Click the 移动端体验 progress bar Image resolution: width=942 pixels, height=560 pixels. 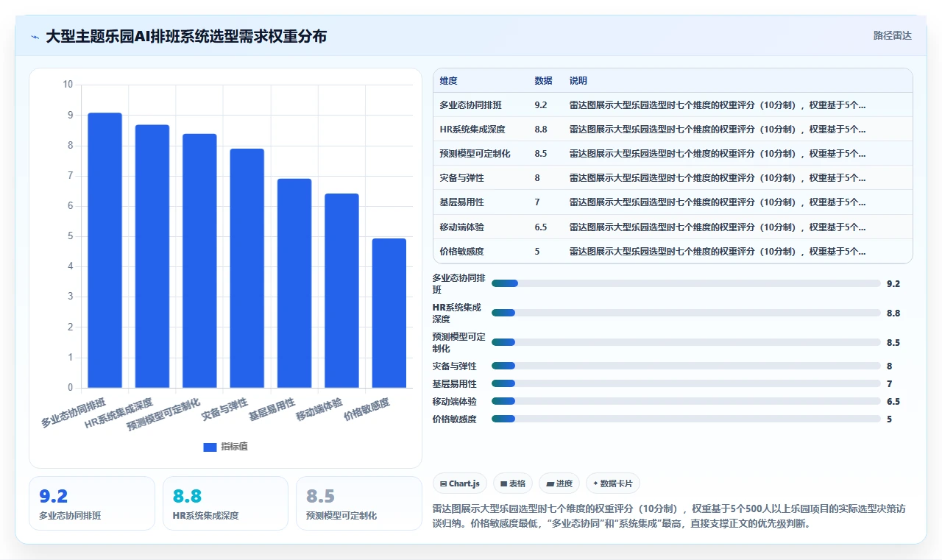686,401
